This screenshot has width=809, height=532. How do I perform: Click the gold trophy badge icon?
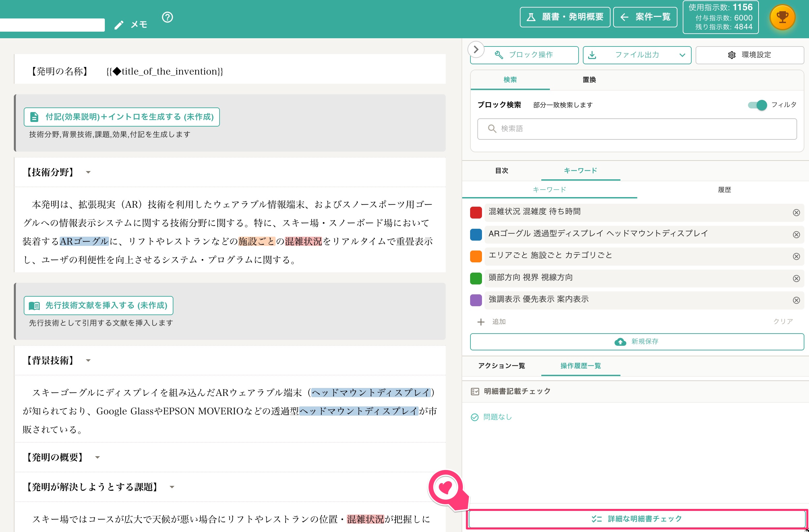pos(782,17)
